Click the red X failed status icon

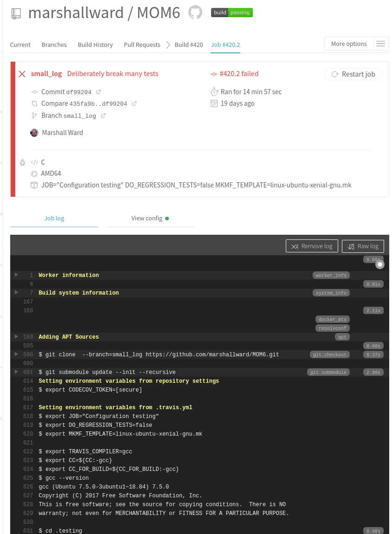pyautogui.click(x=22, y=74)
